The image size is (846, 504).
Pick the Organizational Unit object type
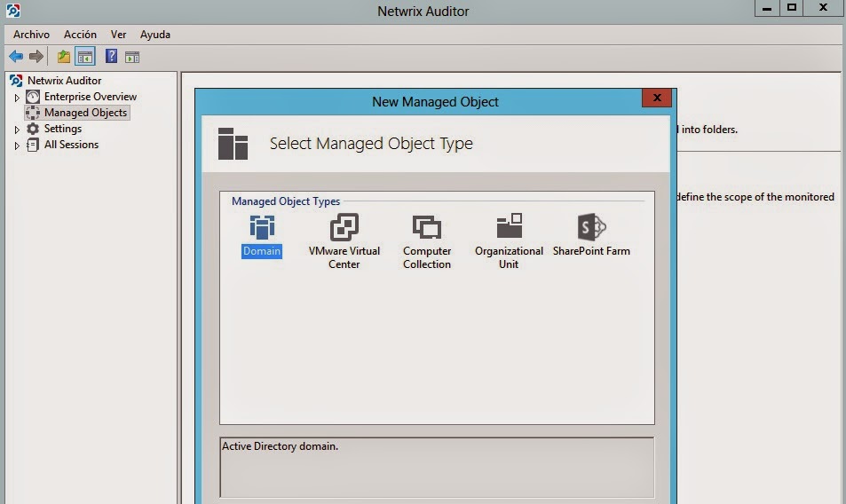pyautogui.click(x=509, y=238)
